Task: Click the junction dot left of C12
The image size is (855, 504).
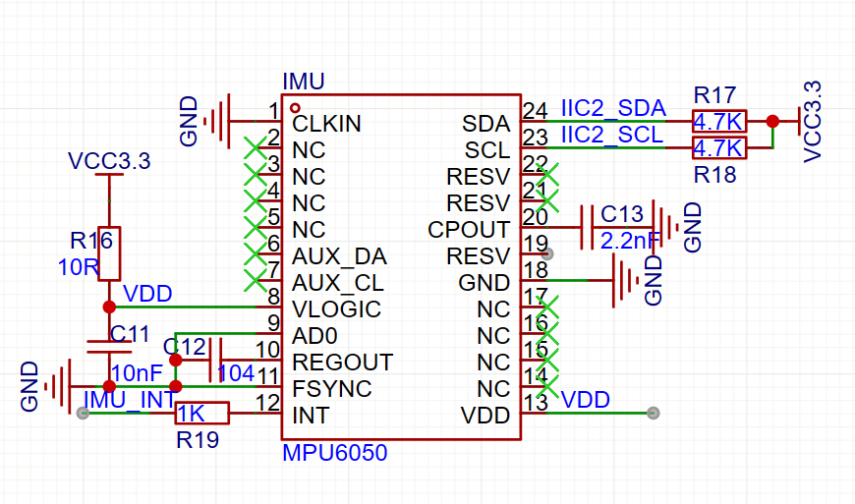Action: pyautogui.click(x=175, y=361)
